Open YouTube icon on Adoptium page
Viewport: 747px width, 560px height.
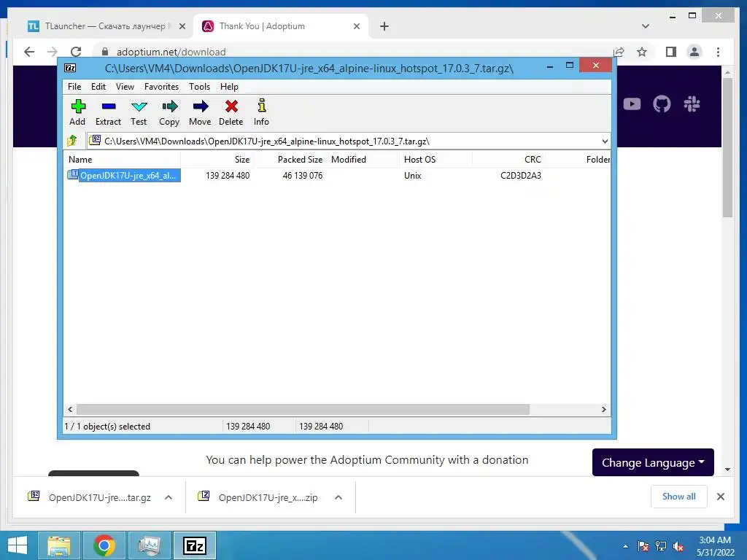tap(632, 104)
